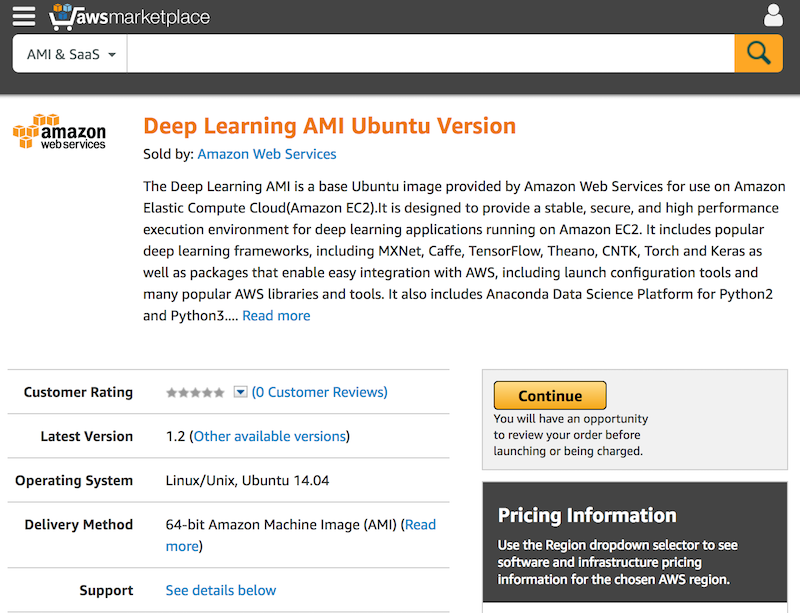
Task: Click the AWS Marketplace cart logo
Action: tap(129, 16)
